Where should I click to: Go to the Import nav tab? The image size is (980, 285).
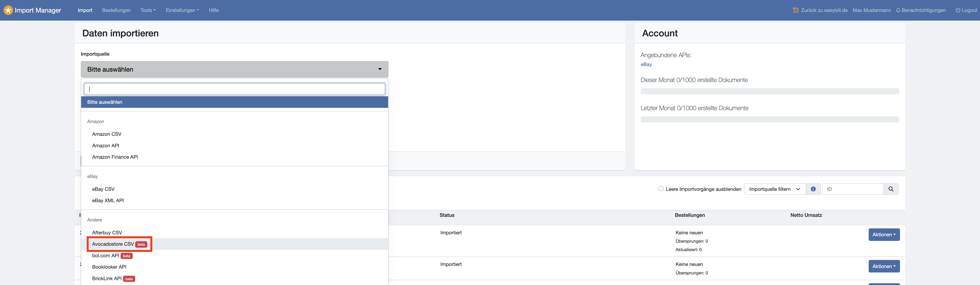pos(85,10)
